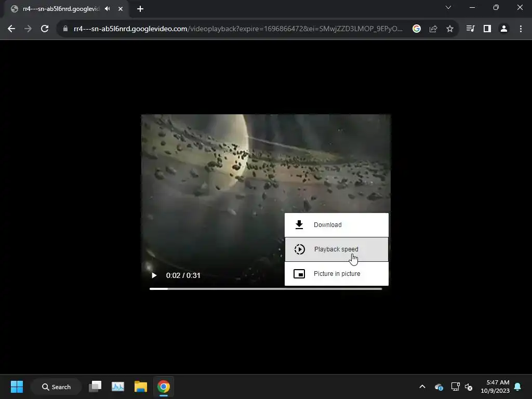Reload the page
The height and width of the screenshot is (399, 532).
[x=45, y=29]
